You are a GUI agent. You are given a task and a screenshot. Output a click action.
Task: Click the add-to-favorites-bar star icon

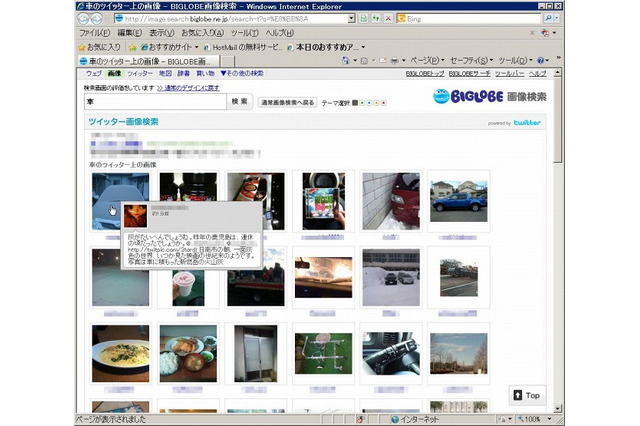133,47
